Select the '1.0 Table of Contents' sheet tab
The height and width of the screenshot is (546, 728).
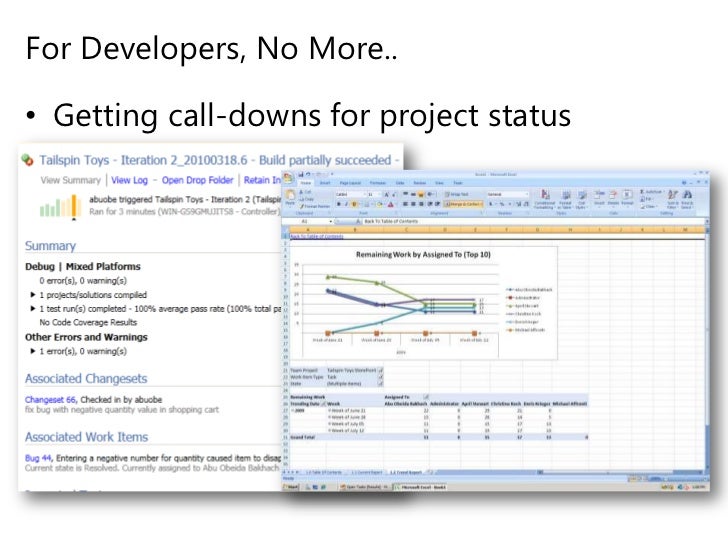tap(324, 473)
